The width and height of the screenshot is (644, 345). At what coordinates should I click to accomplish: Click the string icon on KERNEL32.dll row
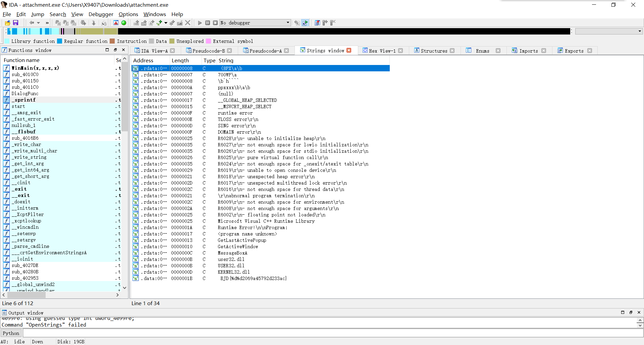pos(136,272)
